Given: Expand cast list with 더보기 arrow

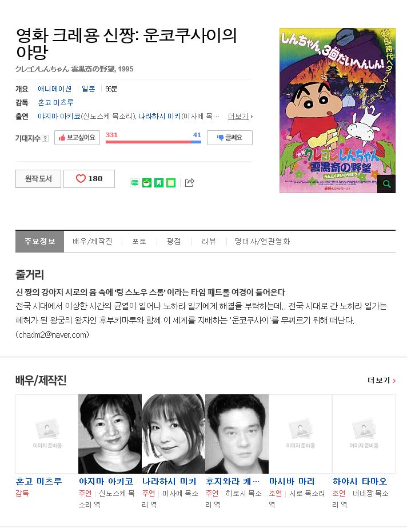Looking at the screenshot, I should tap(240, 117).
